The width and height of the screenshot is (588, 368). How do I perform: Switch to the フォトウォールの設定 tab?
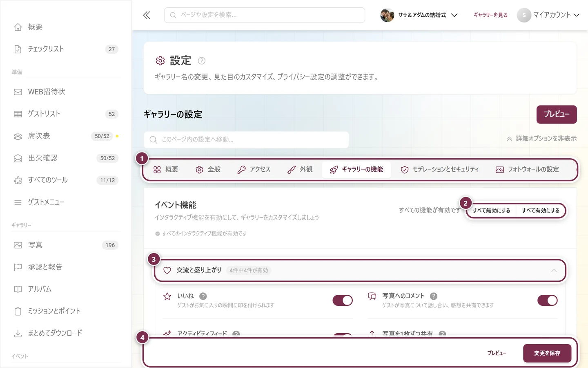tap(527, 170)
